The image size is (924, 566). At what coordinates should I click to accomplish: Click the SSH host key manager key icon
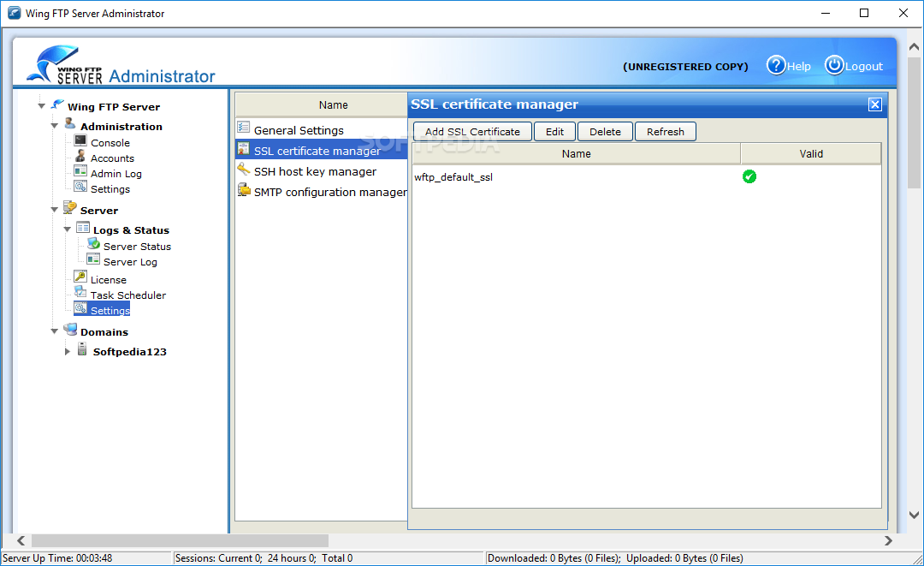click(243, 170)
